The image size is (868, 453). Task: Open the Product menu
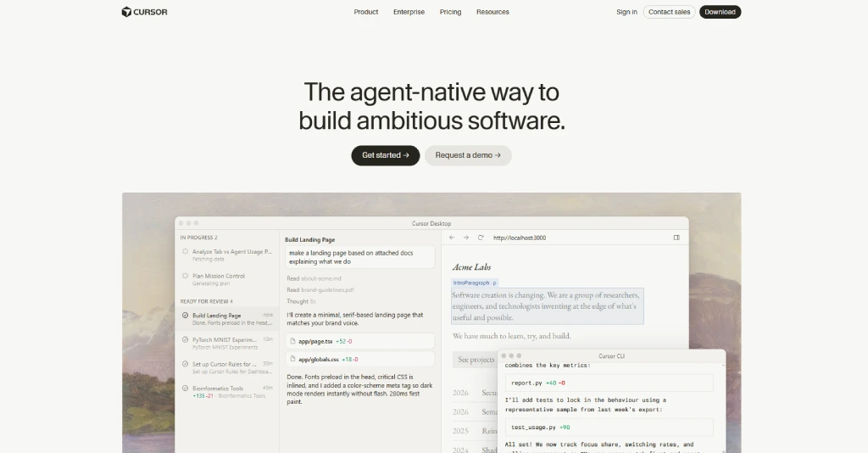click(366, 12)
